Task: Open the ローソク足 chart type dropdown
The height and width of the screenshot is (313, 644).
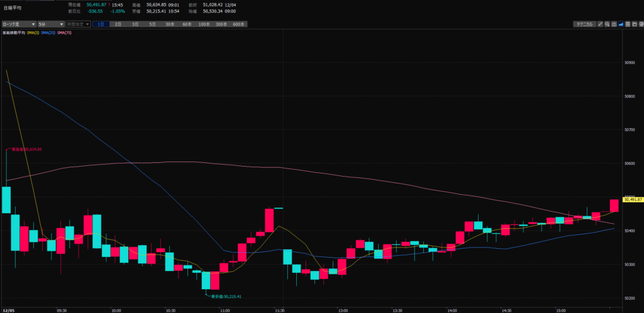Action: tap(19, 24)
